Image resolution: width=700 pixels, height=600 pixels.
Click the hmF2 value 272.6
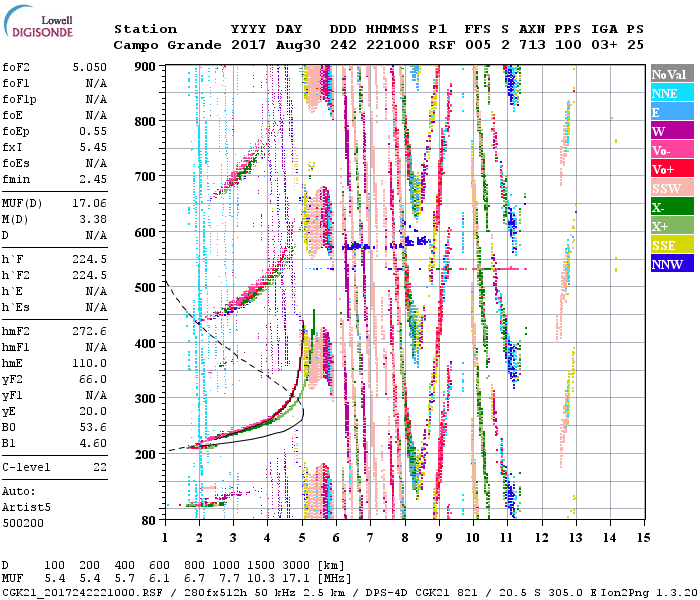click(x=90, y=330)
